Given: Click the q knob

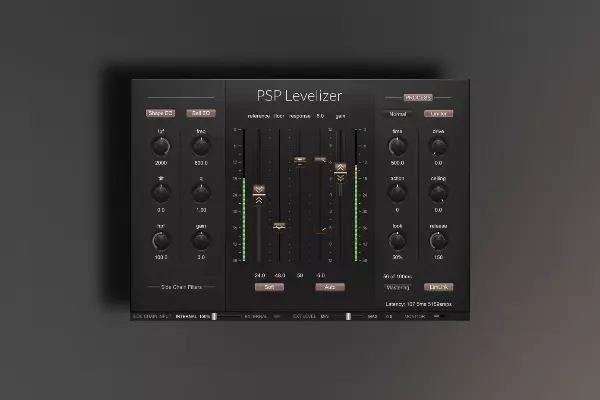Looking at the screenshot, I should 201,193.
